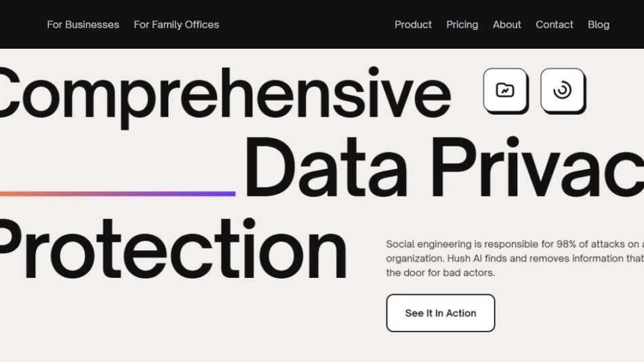
Task: Click the orange-to-purple gradient line
Action: [x=117, y=194]
